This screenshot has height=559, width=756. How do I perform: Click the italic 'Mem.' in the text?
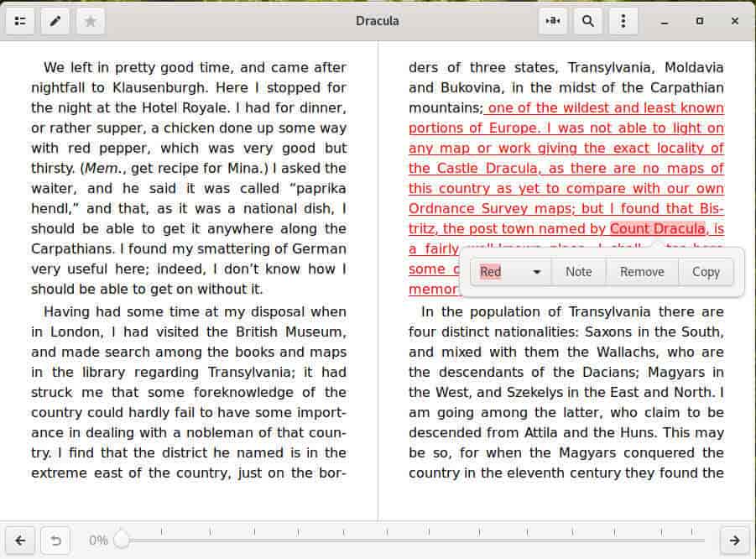pyautogui.click(x=102, y=169)
